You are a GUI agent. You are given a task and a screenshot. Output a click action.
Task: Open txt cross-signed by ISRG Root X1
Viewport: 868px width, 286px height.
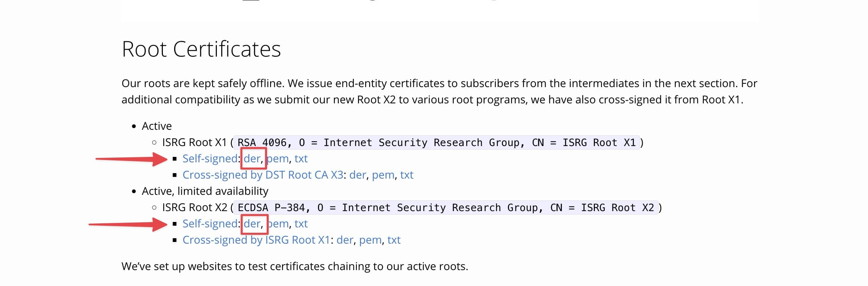pos(394,240)
